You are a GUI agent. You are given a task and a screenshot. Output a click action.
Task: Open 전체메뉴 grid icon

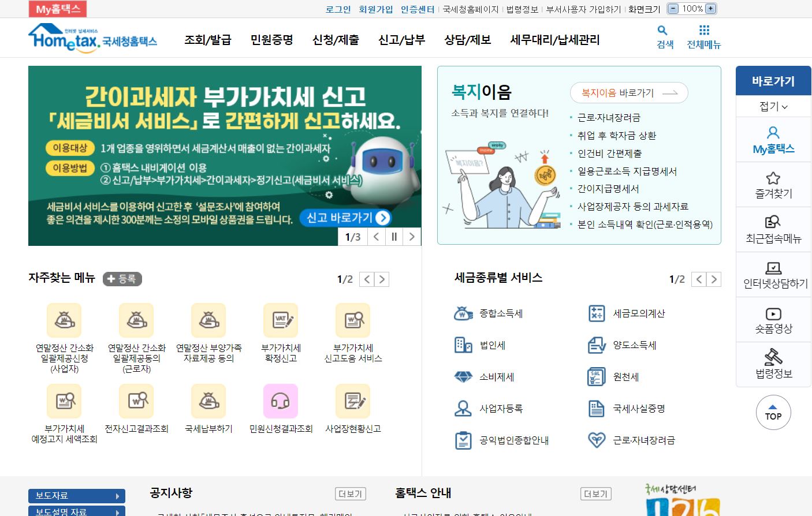coord(704,30)
